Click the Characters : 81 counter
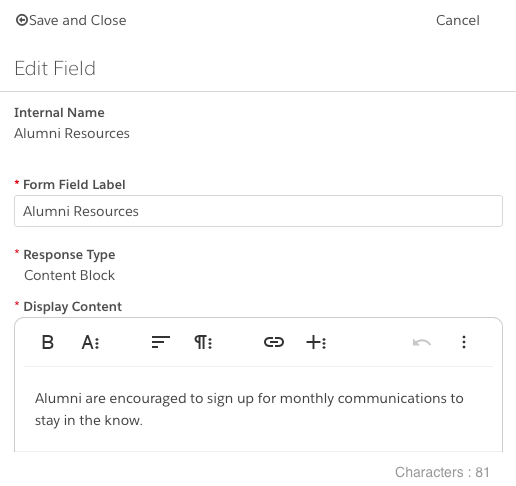 tap(442, 472)
